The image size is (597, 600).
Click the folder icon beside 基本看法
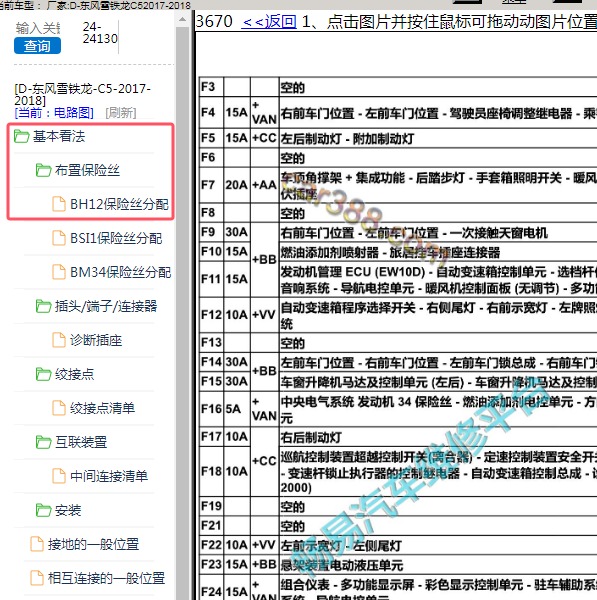click(21, 136)
